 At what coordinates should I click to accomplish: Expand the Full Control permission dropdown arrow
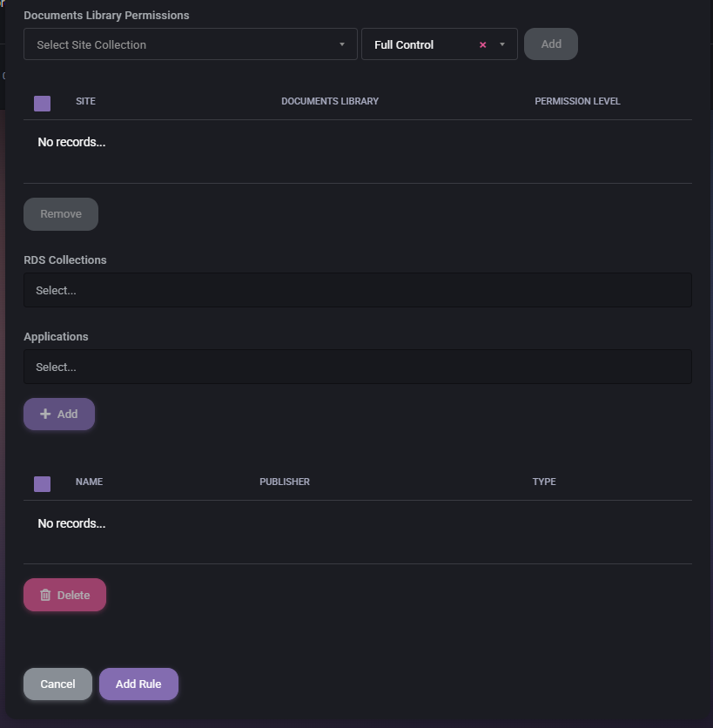click(502, 45)
